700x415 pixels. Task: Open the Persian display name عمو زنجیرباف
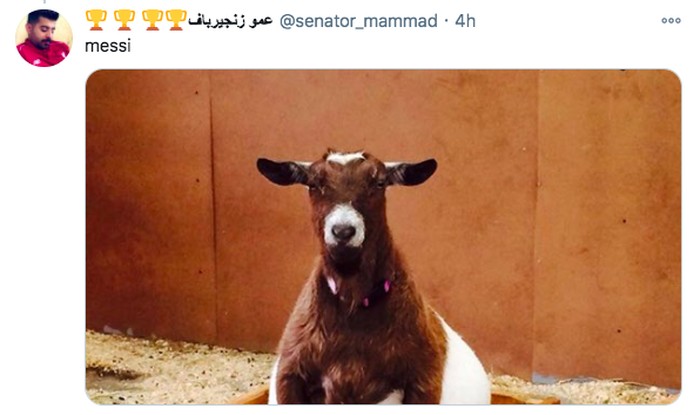230,21
